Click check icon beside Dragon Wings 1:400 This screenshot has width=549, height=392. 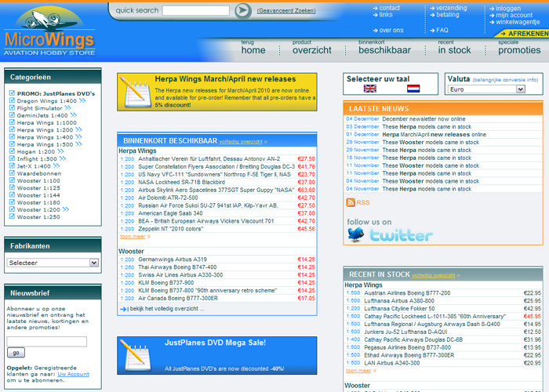click(x=12, y=100)
